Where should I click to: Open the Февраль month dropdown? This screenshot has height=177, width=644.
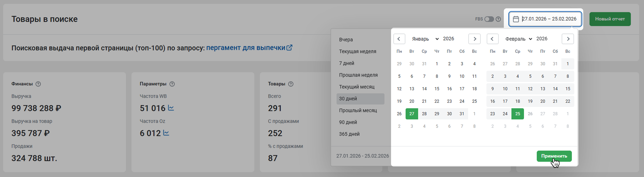coord(519,39)
